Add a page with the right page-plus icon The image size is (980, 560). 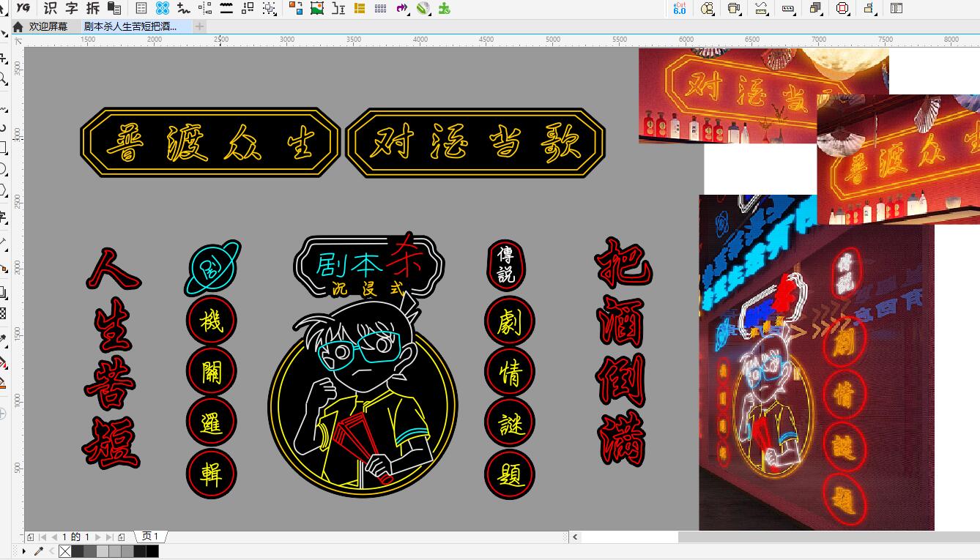[x=122, y=537]
